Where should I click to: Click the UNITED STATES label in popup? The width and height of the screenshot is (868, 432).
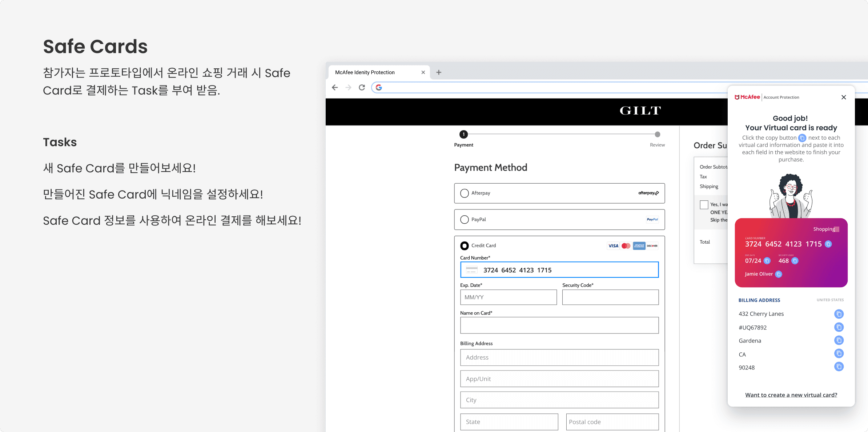click(x=830, y=300)
